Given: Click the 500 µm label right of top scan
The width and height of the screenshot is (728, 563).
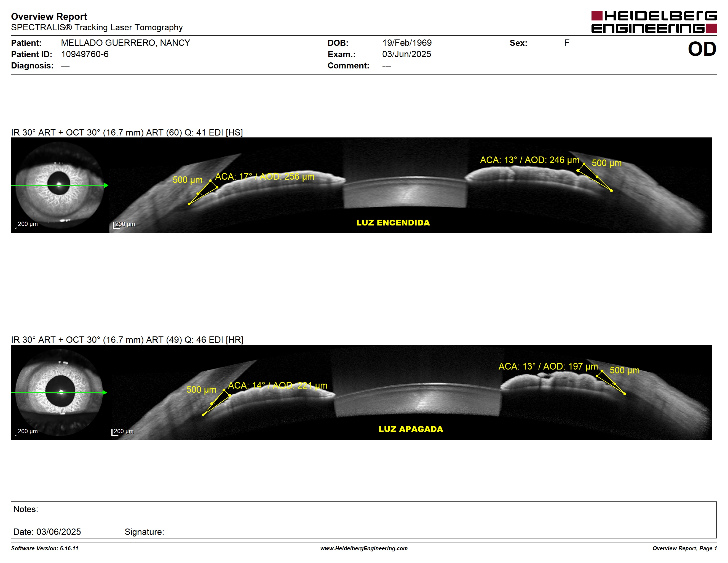Looking at the screenshot, I should point(606,163).
